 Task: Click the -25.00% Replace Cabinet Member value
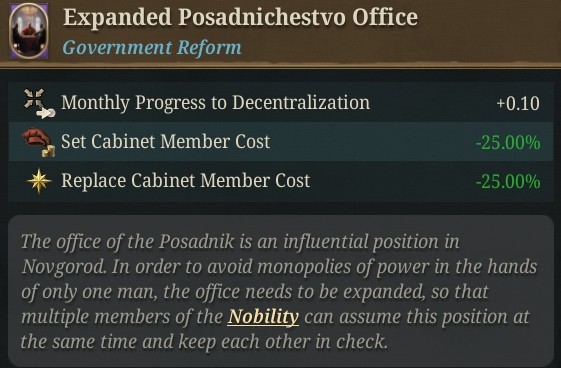[x=508, y=181]
